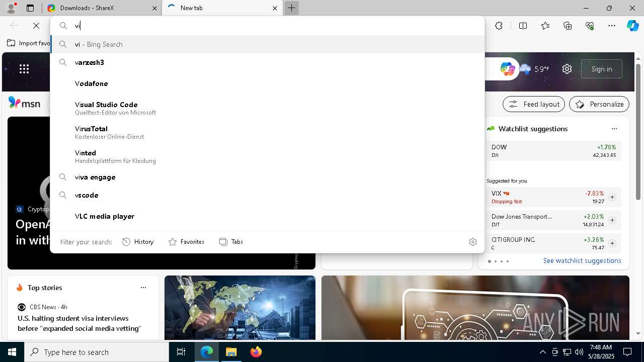This screenshot has height=362, width=644.
Task: Add VIX to watchlist
Action: click(x=612, y=197)
